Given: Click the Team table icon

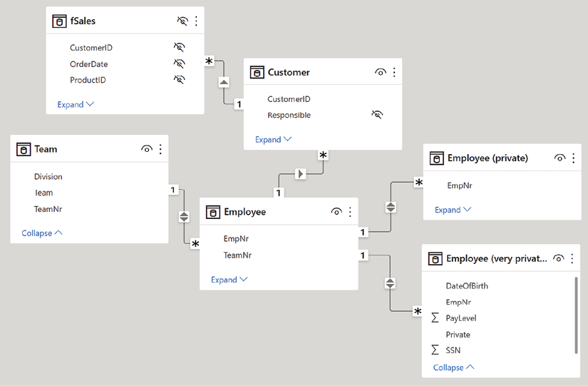Looking at the screenshot, I should coord(24,149).
